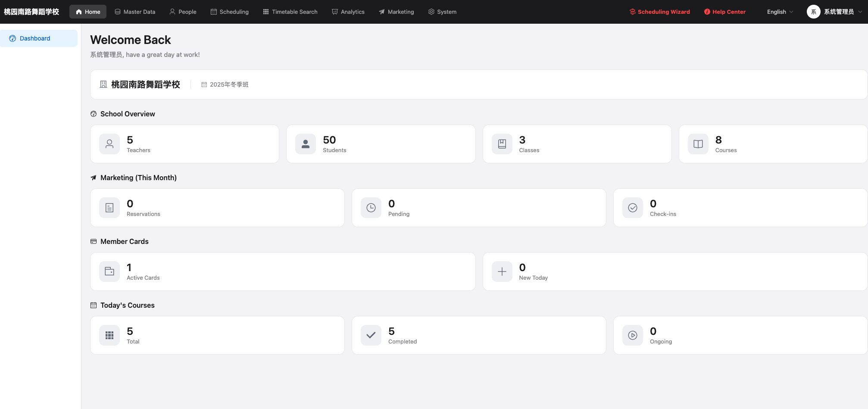Expand the term selector showing 2025年冬季班
This screenshot has height=409, width=868.
(x=225, y=84)
